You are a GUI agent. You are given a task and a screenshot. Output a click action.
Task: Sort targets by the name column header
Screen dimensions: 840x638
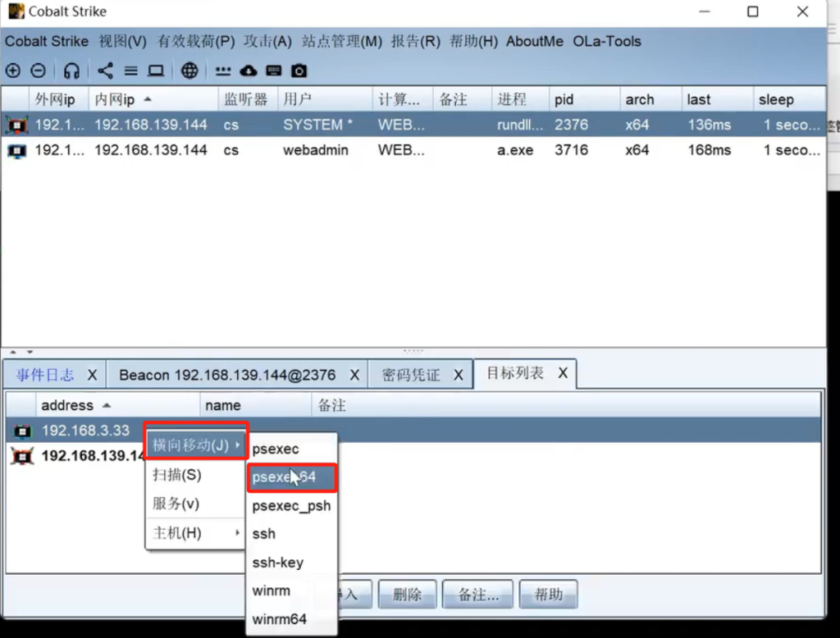(x=256, y=405)
